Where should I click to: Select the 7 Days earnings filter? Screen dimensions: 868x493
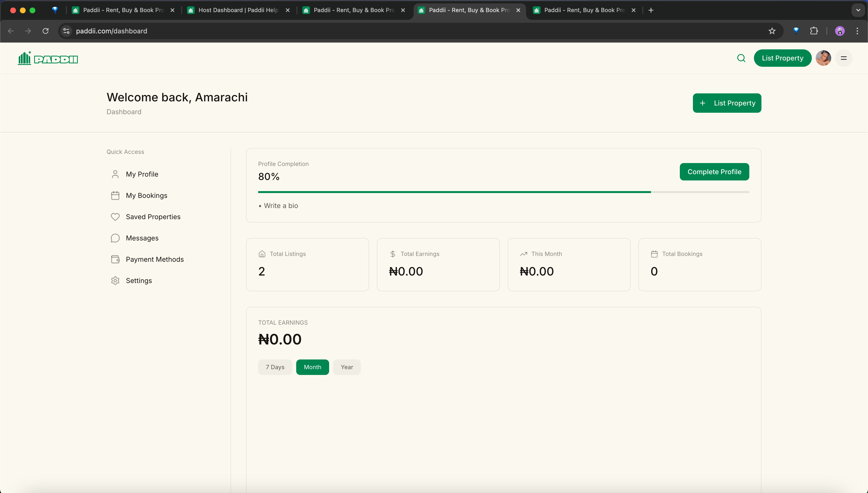[x=275, y=367]
